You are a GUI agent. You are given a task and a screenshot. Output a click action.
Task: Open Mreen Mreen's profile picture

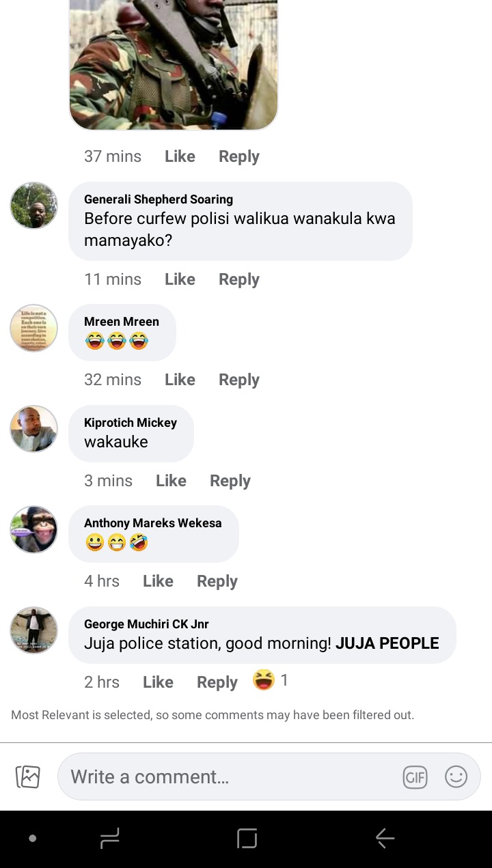[34, 328]
